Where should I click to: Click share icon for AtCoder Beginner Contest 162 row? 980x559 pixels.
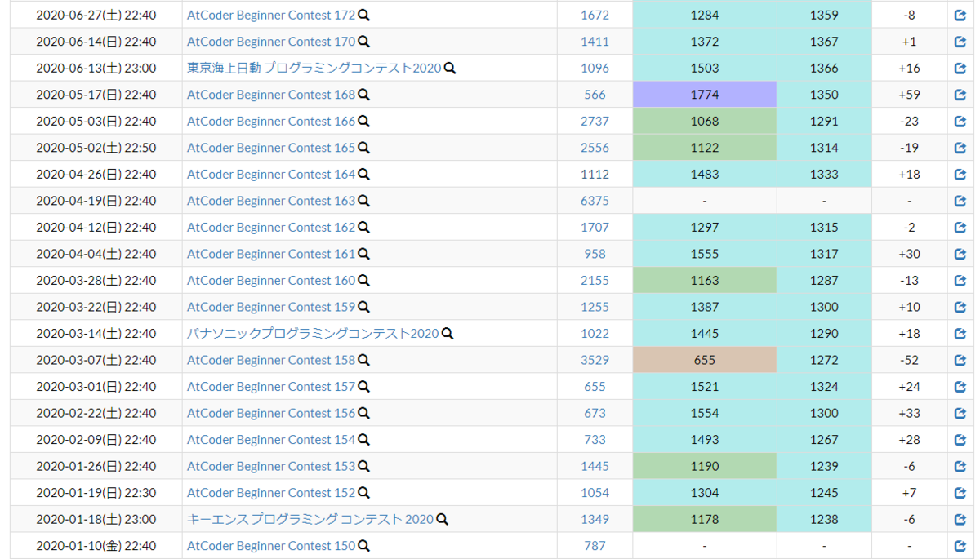(x=960, y=227)
